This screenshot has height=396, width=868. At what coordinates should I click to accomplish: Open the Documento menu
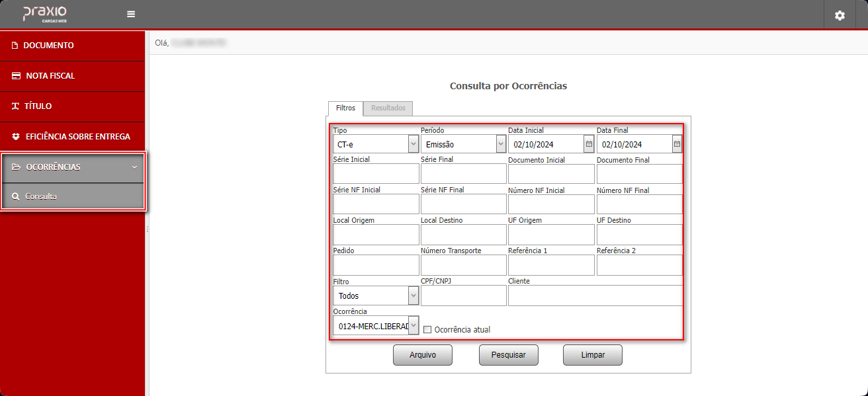[x=73, y=46]
